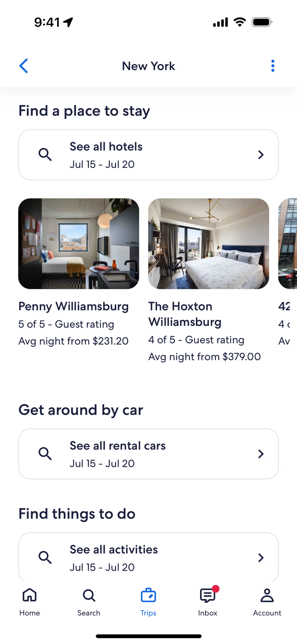Viewport: 297px width, 644px height.
Task: Click the magnifier icon beside See all rental cars
Action: (45, 454)
